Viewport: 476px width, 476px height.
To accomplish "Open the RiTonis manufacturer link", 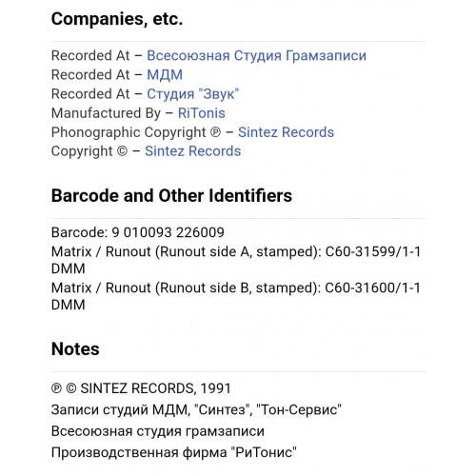I will (x=202, y=113).
